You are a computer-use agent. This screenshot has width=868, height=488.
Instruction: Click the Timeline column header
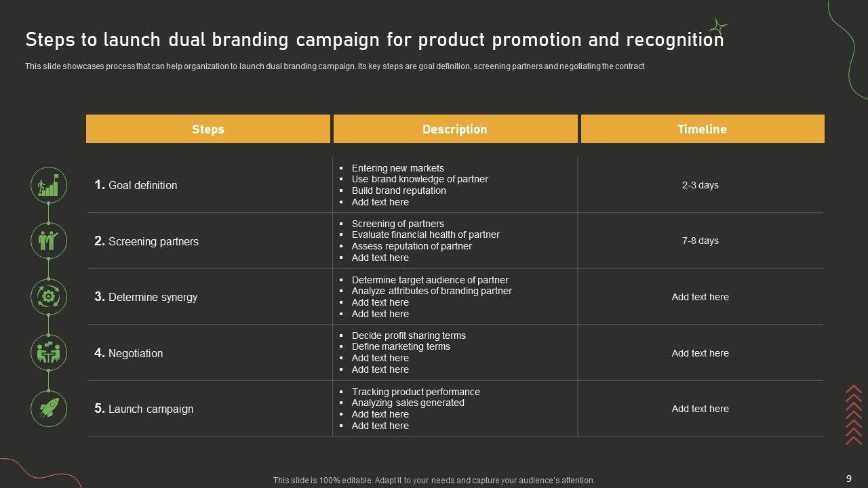coord(702,129)
